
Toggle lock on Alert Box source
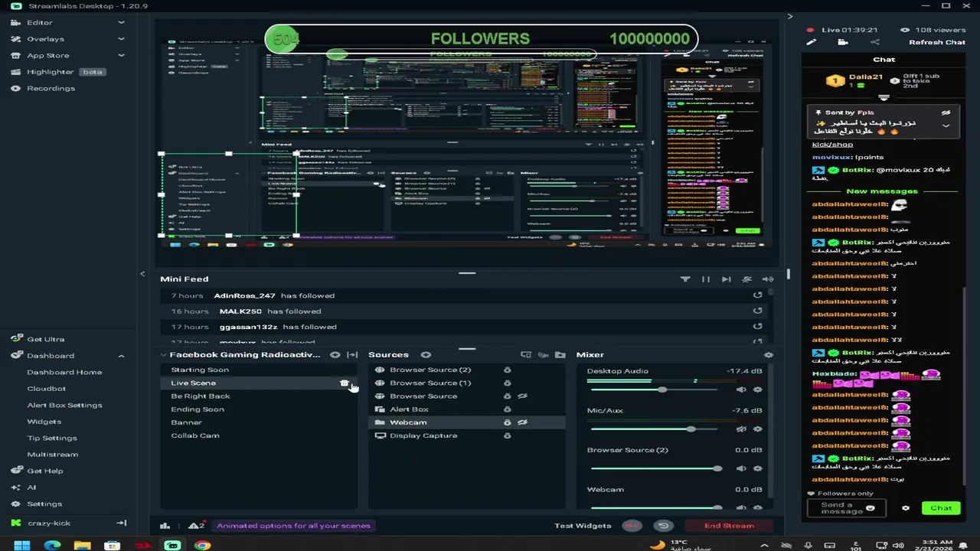(x=507, y=409)
